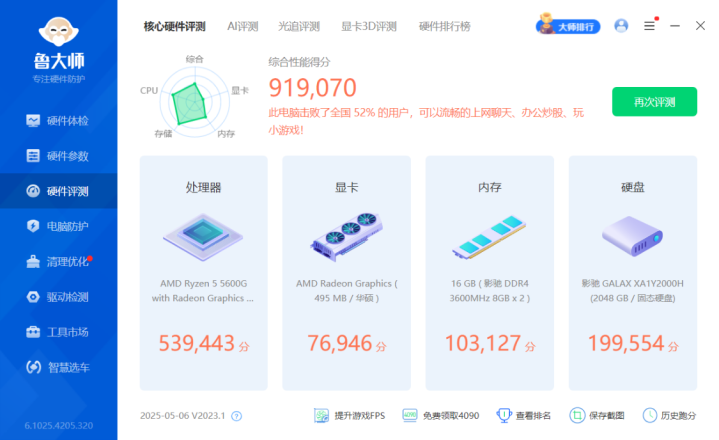The width and height of the screenshot is (719, 440).
Task: Switch to 光追评测 tab
Action: tap(299, 27)
